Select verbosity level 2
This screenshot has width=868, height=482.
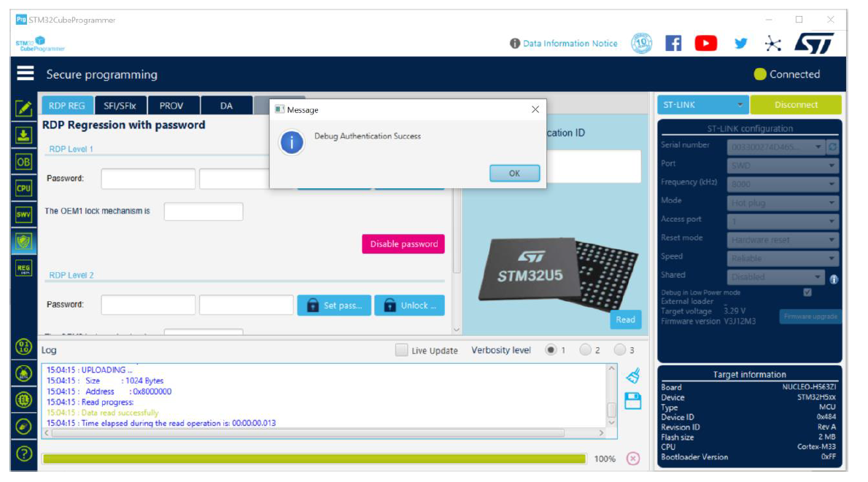(x=584, y=350)
